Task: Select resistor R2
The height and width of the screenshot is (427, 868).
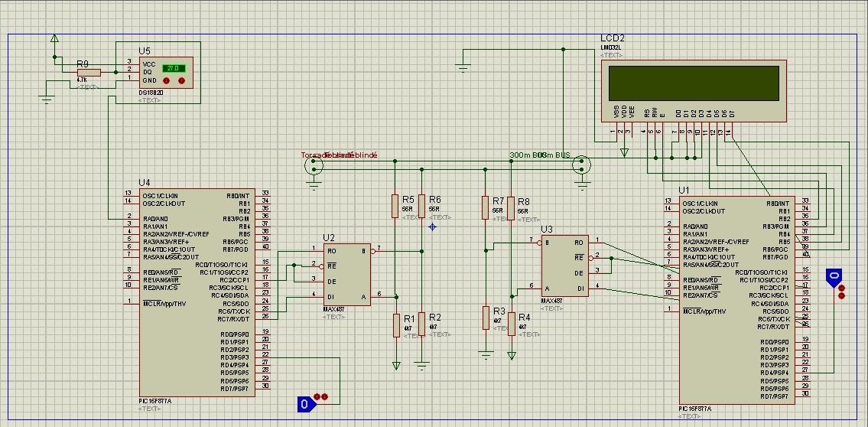Action: (422, 324)
